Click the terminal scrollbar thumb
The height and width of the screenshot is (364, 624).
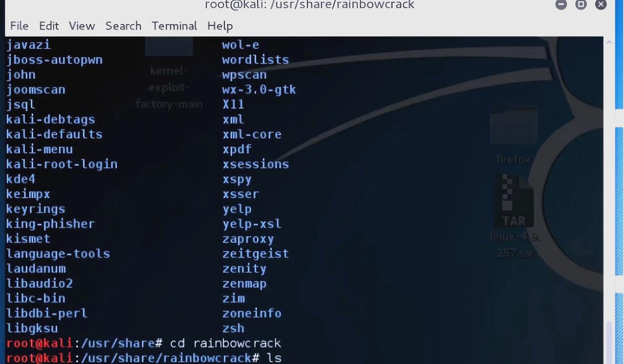[609, 343]
